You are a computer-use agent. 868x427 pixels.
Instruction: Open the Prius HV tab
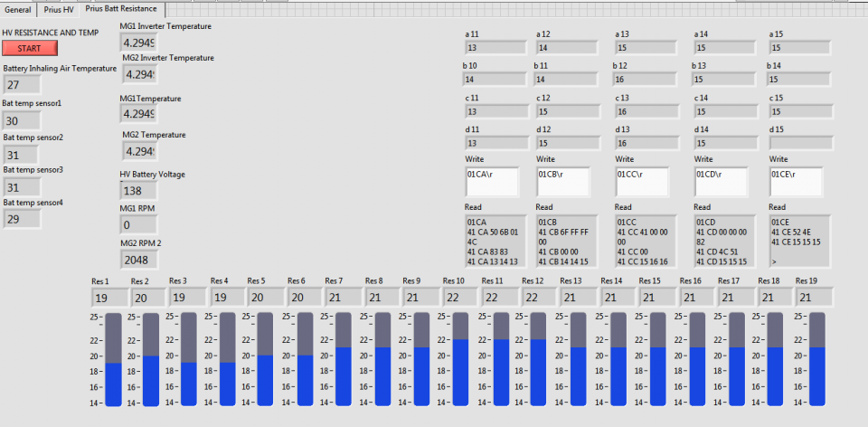59,9
